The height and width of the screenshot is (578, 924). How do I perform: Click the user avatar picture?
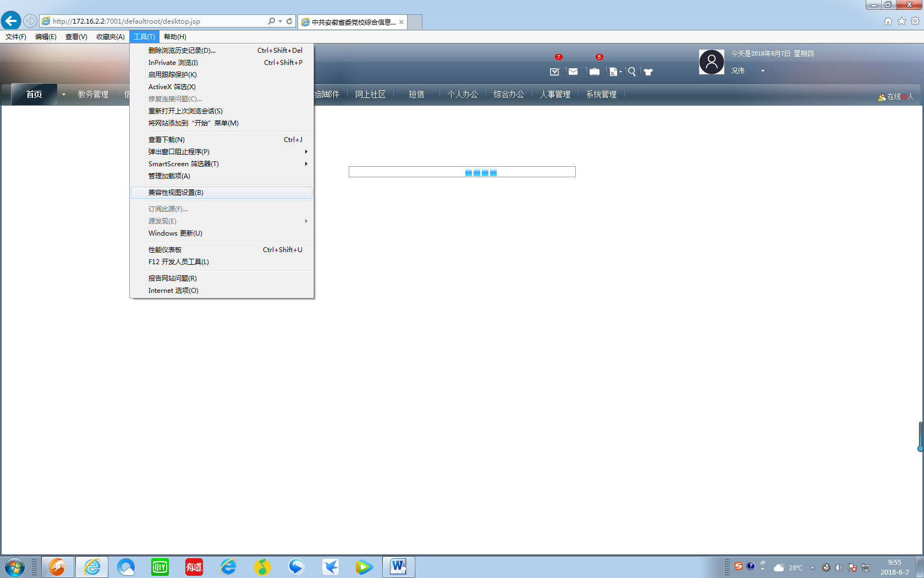pyautogui.click(x=711, y=62)
